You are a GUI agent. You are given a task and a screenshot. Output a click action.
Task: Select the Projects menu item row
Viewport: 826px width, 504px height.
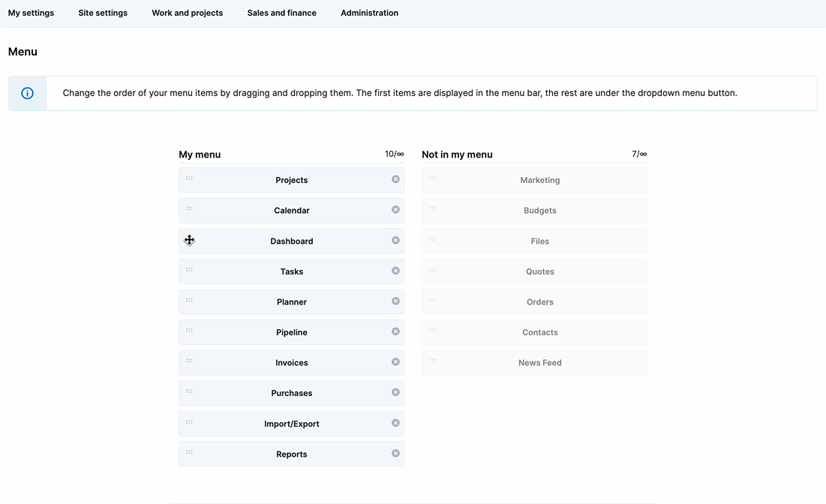click(x=291, y=180)
